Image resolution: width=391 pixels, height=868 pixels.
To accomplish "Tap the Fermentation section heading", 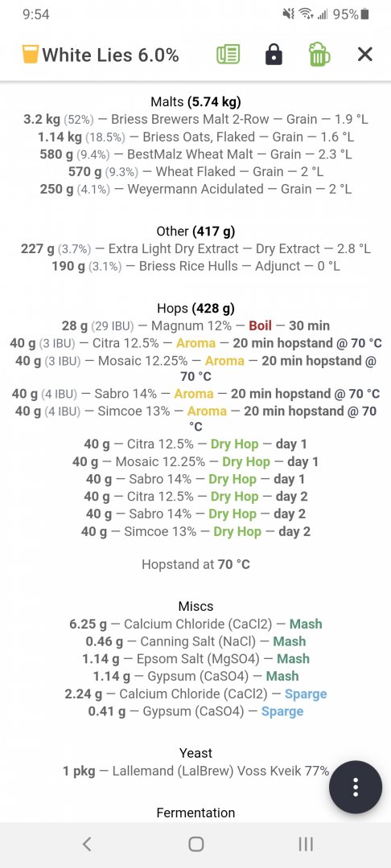I will [195, 813].
